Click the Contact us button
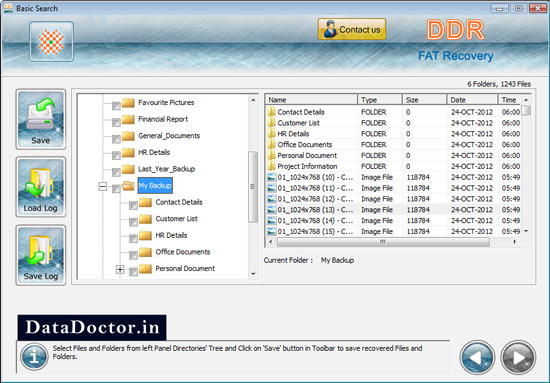 [x=352, y=29]
